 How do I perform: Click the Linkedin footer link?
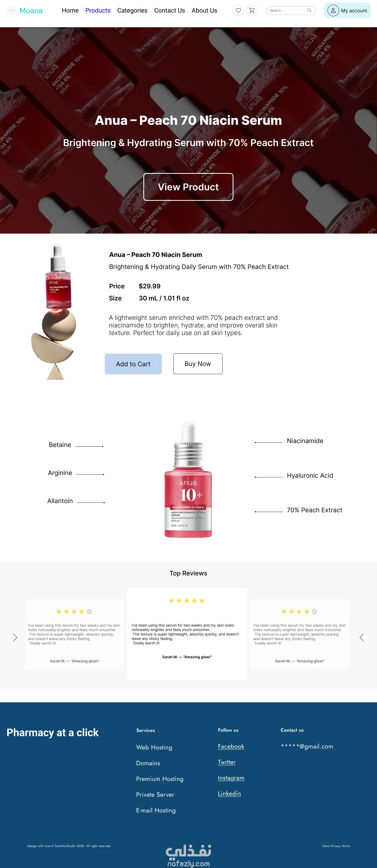click(229, 793)
